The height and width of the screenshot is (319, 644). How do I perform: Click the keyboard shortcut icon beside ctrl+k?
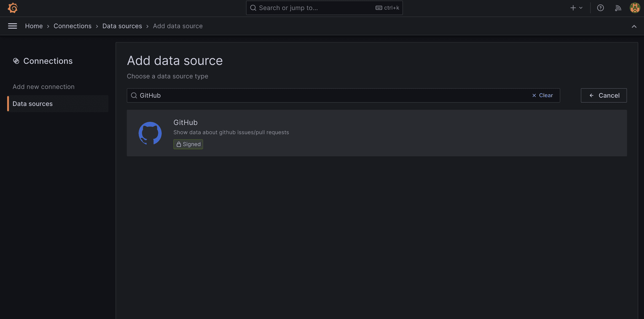click(379, 8)
